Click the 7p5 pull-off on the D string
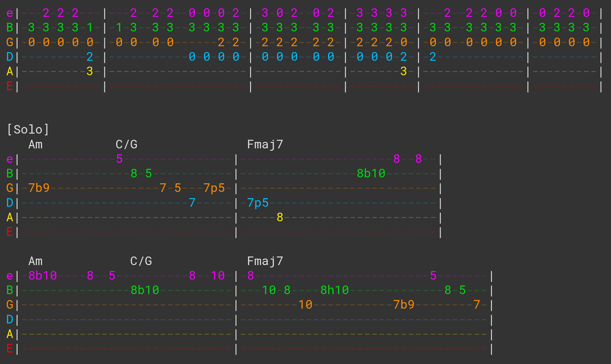Screen dimensions: 611x364 tap(258, 203)
